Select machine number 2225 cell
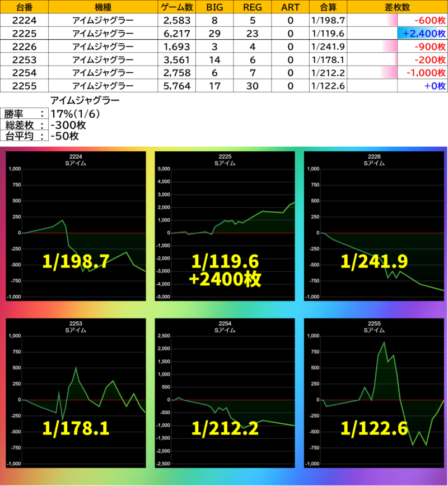The height and width of the screenshot is (486, 448). 24,33
